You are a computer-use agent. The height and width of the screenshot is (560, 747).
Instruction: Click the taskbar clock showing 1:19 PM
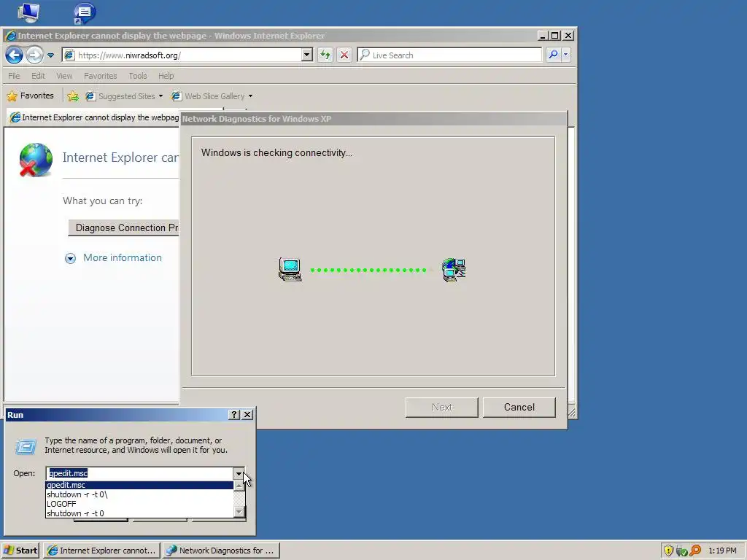point(722,551)
